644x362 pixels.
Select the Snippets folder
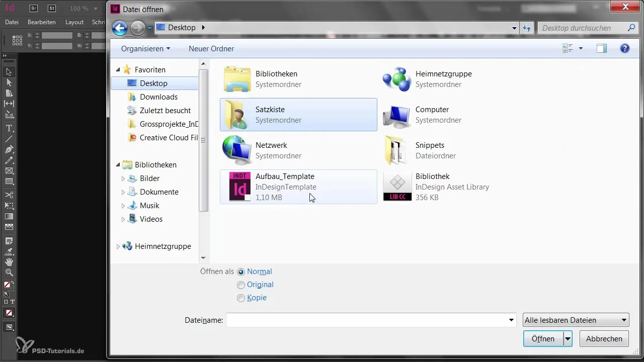tap(458, 150)
